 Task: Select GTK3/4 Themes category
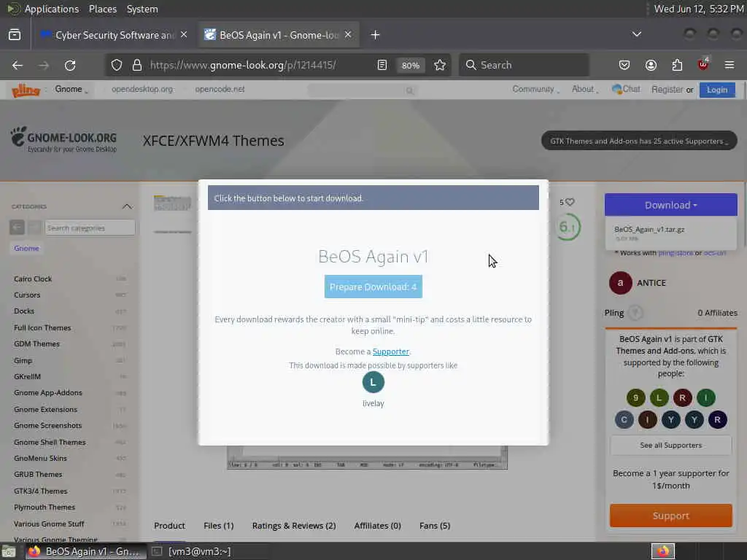pos(41,491)
